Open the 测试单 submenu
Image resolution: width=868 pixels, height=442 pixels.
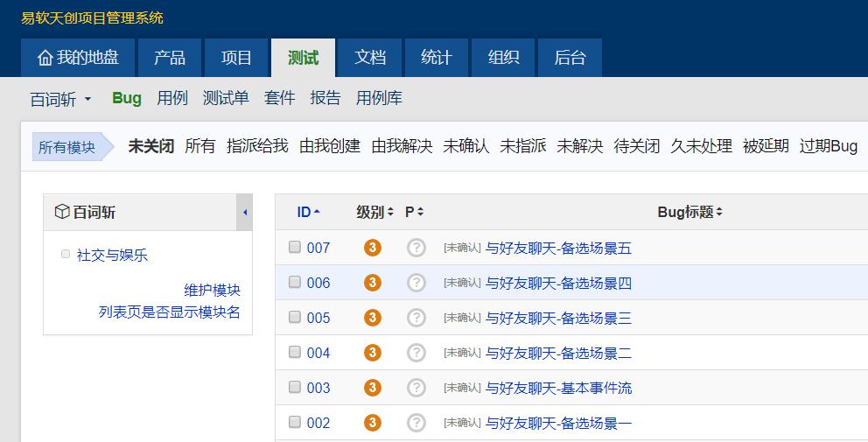(226, 98)
